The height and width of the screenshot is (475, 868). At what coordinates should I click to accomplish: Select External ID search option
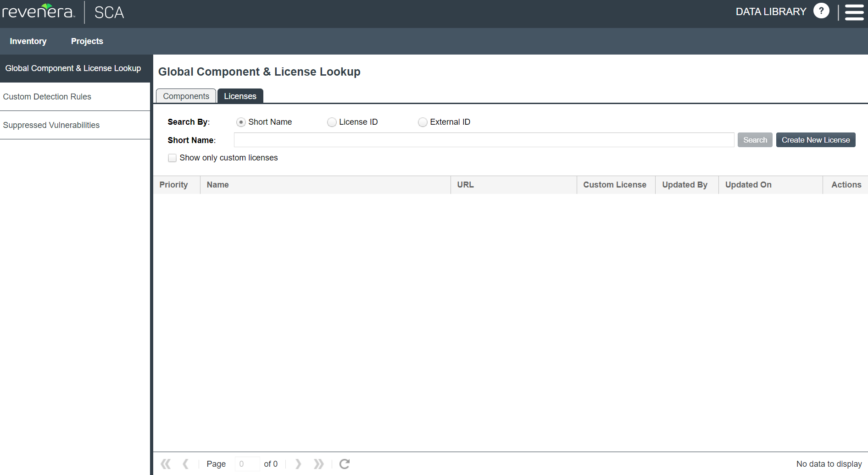[x=423, y=122]
